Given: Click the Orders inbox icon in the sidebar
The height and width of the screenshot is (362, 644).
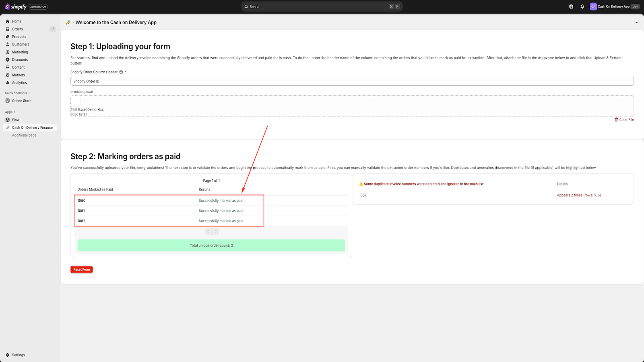Looking at the screenshot, I should 8,29.
